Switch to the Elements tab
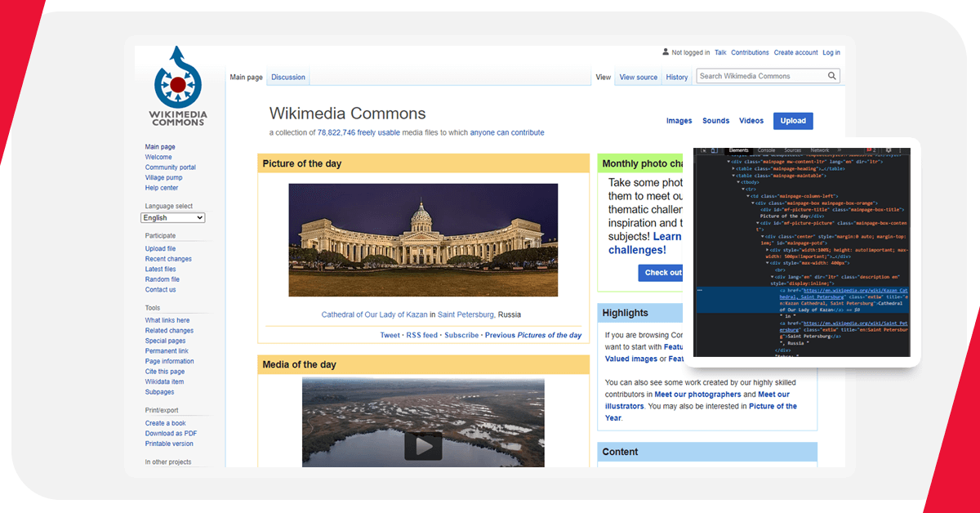This screenshot has width=980, height=513. (738, 150)
